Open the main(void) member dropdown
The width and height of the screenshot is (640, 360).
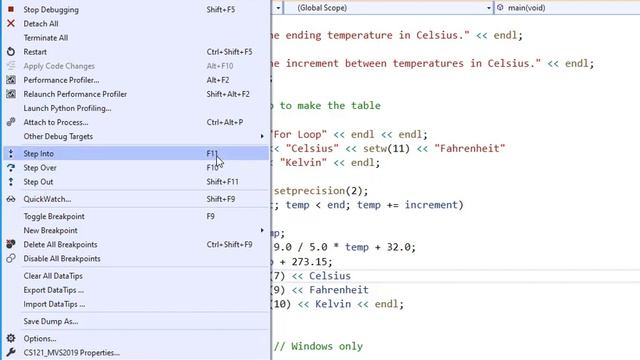(x=567, y=8)
